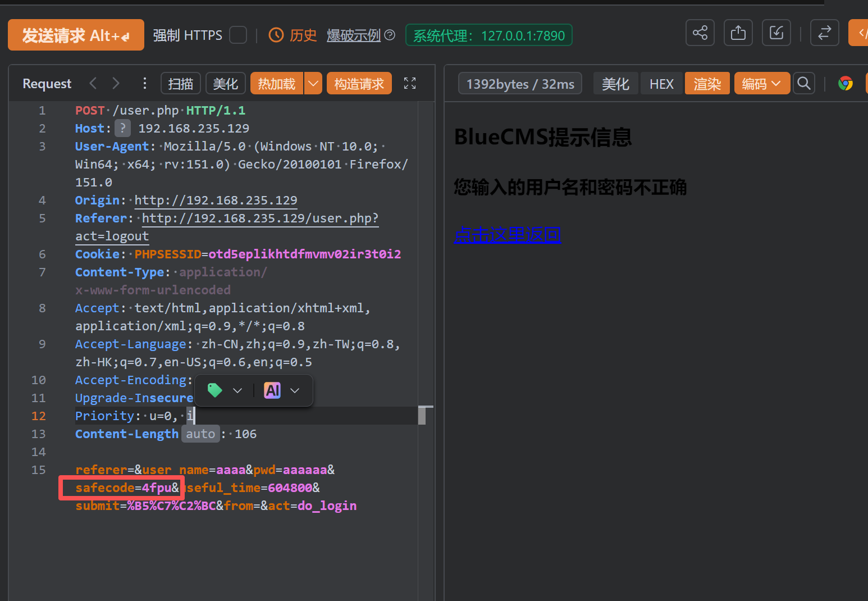Click the PHPSESSID cookie name

point(168,254)
